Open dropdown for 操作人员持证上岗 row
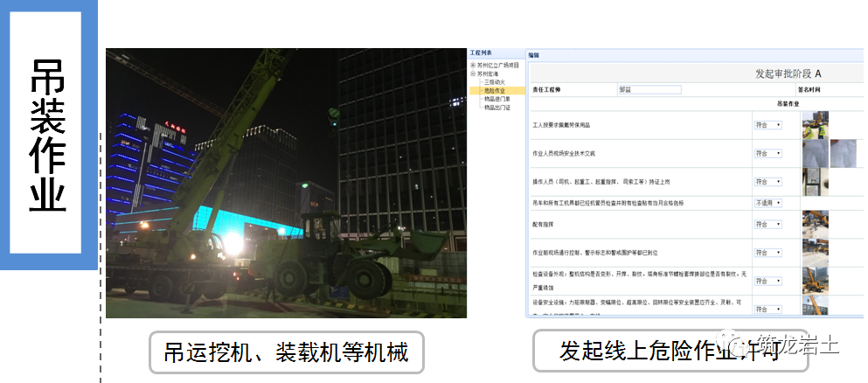868x383 pixels. pos(768,182)
